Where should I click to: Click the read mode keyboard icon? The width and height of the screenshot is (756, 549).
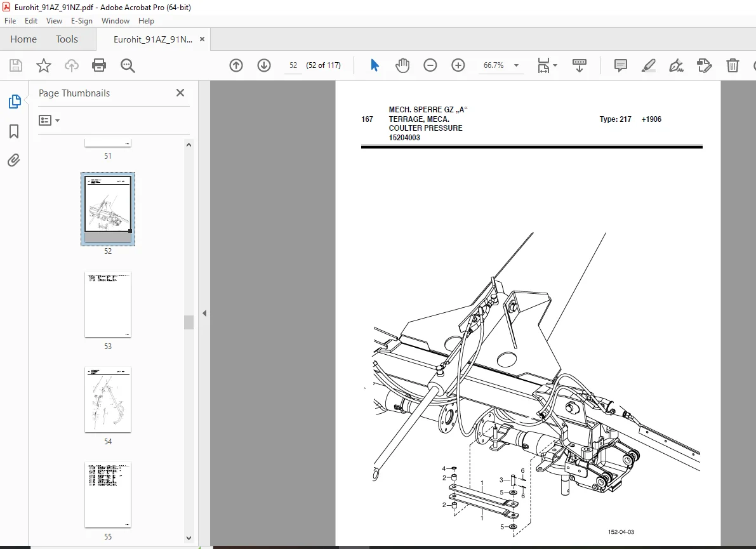coord(579,65)
